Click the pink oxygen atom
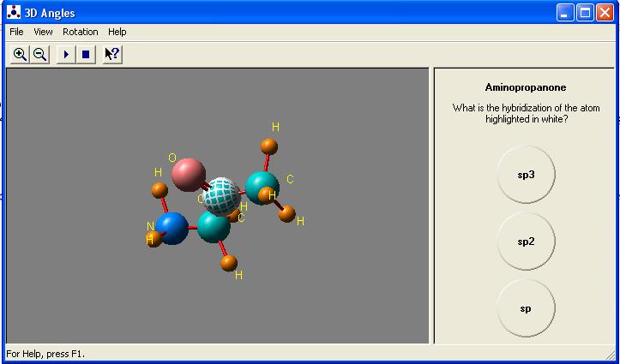Screen dimensions: 620x364 [x=188, y=174]
